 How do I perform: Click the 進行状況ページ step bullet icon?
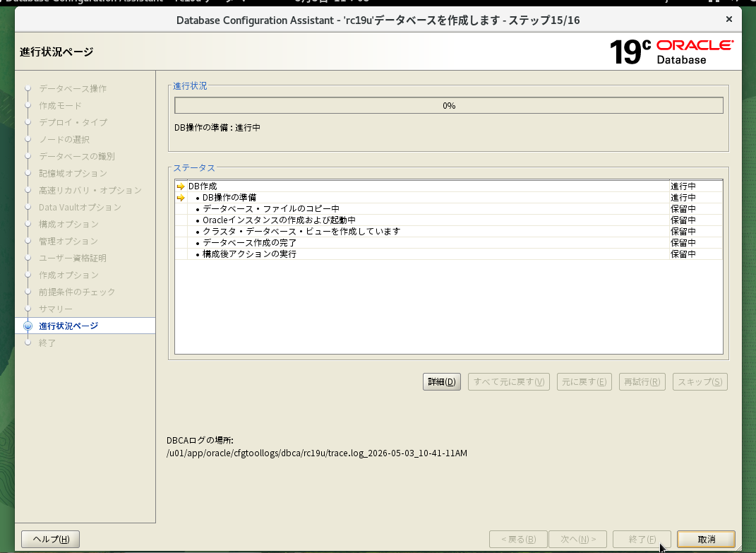(28, 326)
